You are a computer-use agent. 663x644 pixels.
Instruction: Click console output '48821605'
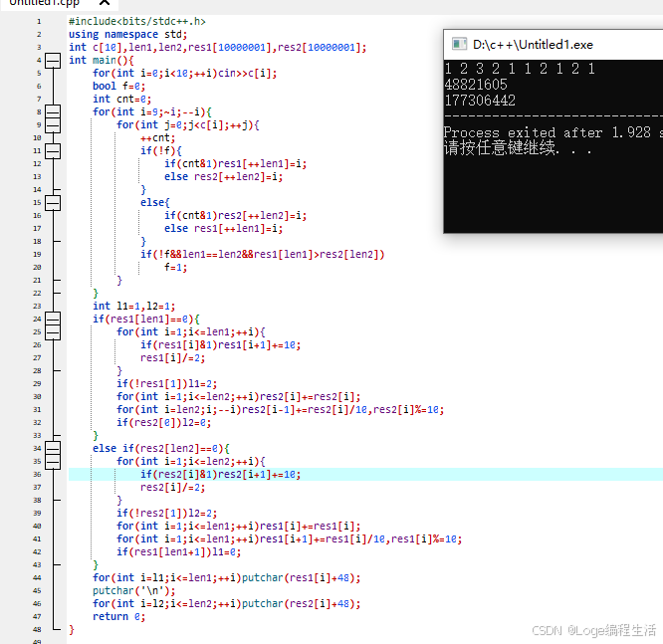476,85
